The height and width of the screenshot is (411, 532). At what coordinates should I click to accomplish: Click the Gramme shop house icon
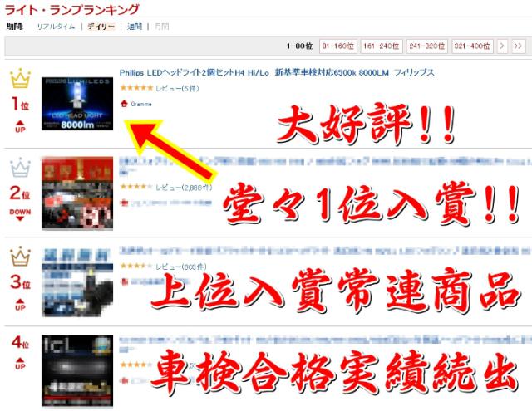[x=124, y=104]
